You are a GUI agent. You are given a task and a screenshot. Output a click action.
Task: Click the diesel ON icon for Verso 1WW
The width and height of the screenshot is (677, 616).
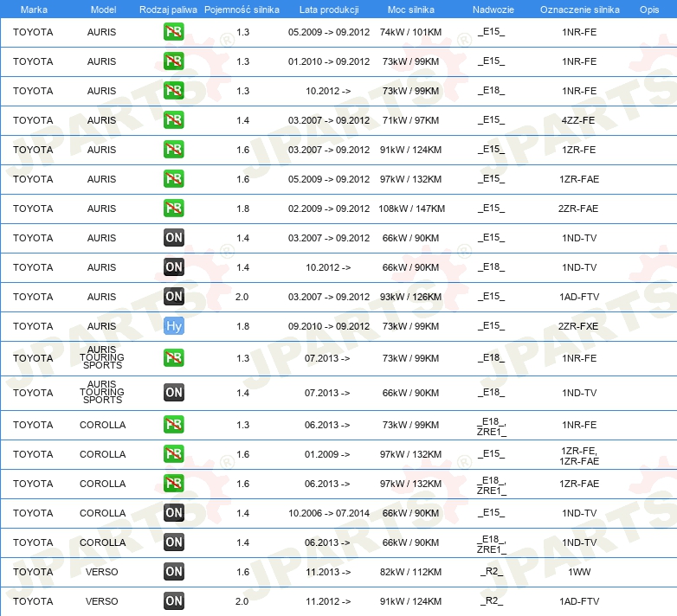pyautogui.click(x=173, y=572)
